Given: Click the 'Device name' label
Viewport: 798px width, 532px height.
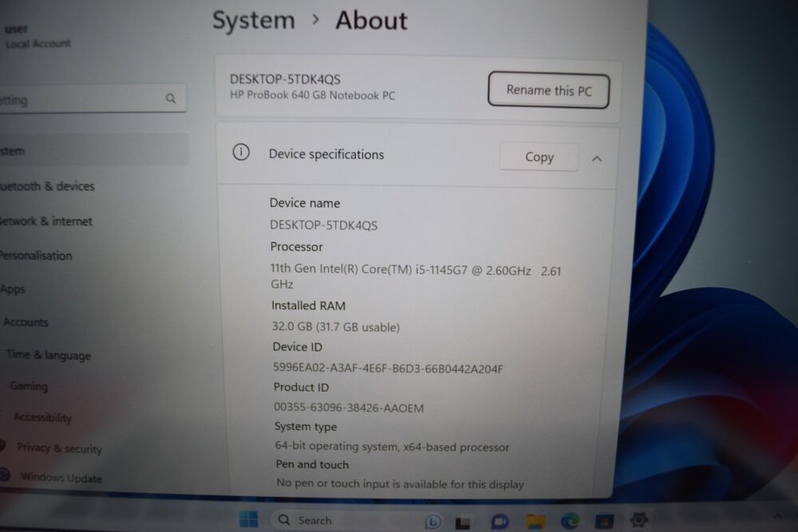Looking at the screenshot, I should (x=305, y=203).
